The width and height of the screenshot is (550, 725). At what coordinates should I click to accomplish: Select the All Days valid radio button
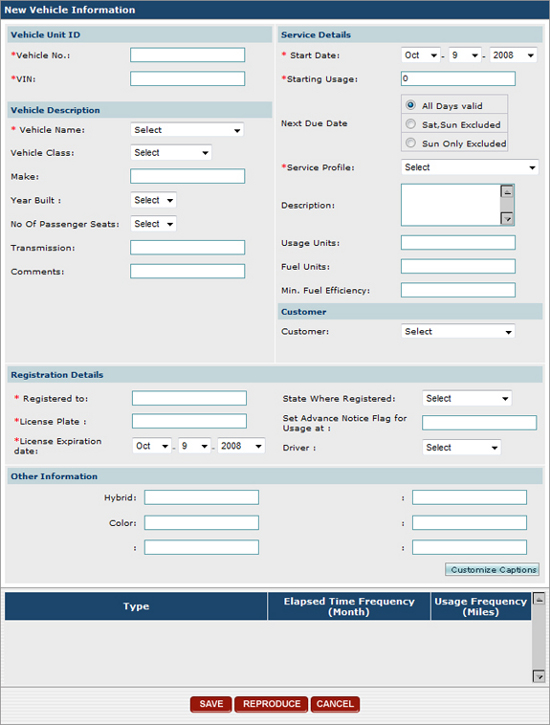click(x=410, y=105)
